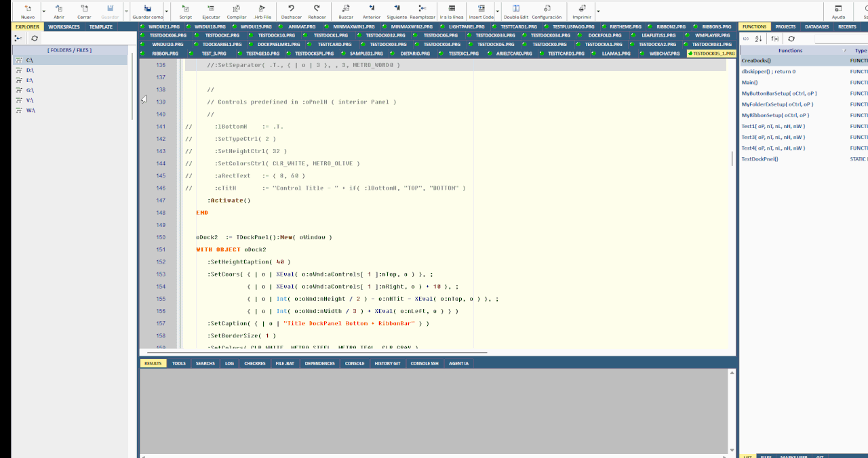Go to next match with Siguiente
Screen dimensions: 868x458
point(397,9)
